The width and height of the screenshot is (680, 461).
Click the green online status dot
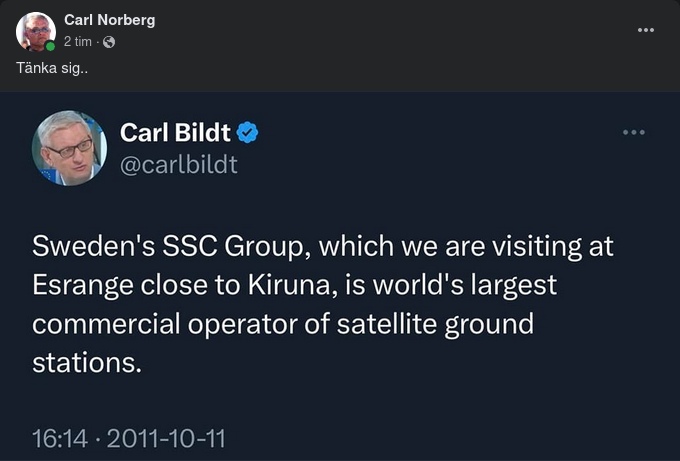click(50, 45)
